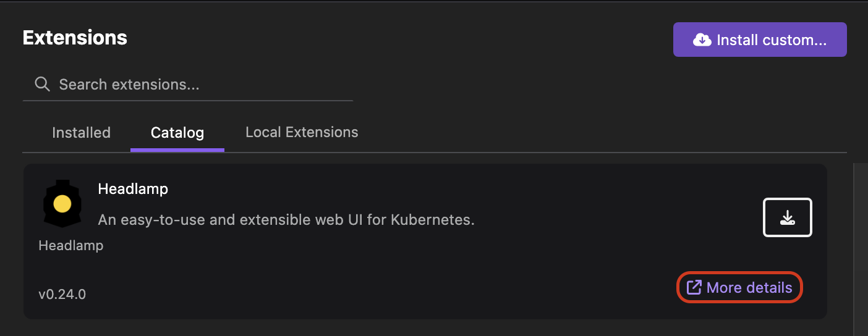Click the vertical scrollbar beside the catalog list

860,247
